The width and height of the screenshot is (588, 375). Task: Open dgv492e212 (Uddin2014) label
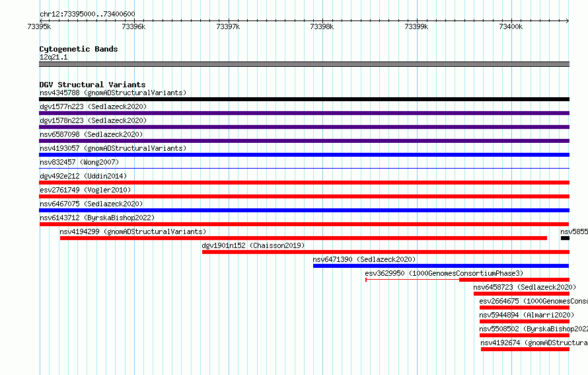pos(83,176)
